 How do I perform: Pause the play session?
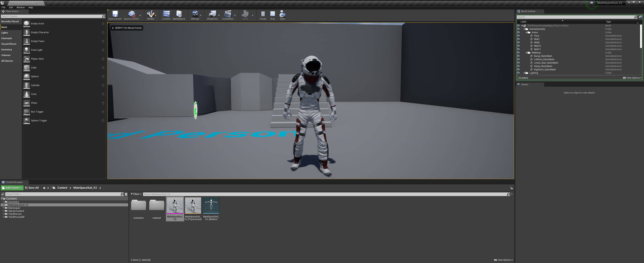263,15
